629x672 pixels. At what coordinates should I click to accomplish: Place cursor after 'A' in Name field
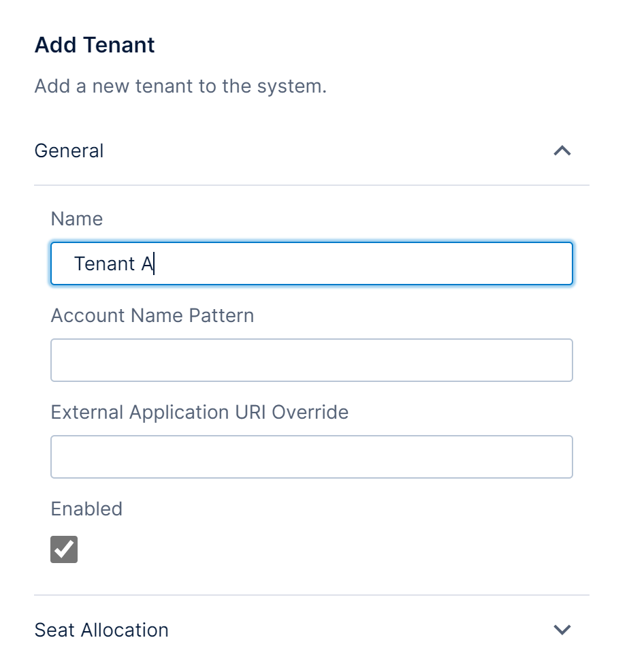[155, 263]
